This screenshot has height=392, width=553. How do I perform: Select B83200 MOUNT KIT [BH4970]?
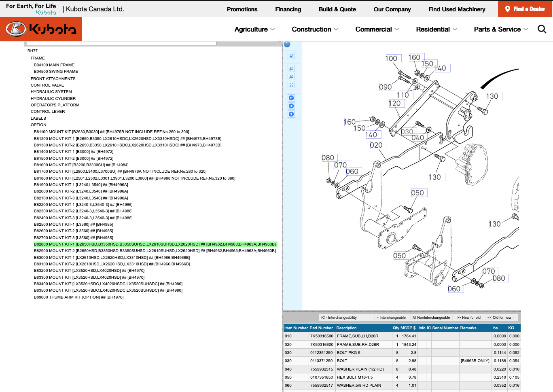tap(89, 271)
